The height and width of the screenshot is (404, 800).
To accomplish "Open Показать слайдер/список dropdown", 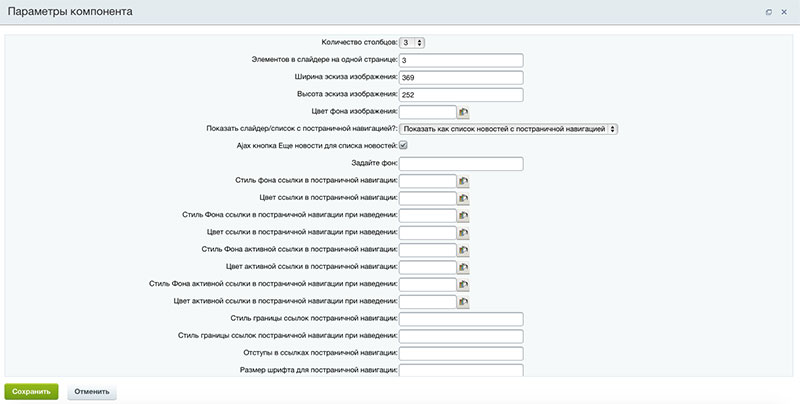I will point(510,129).
